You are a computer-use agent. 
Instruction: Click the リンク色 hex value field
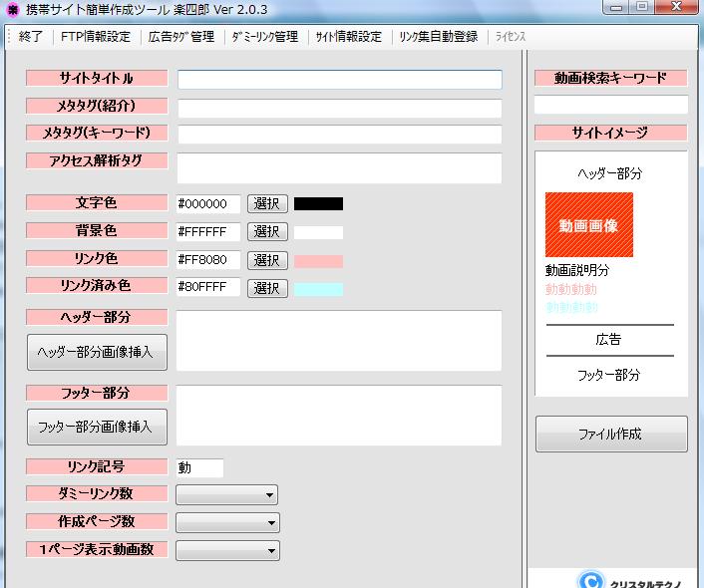208,260
